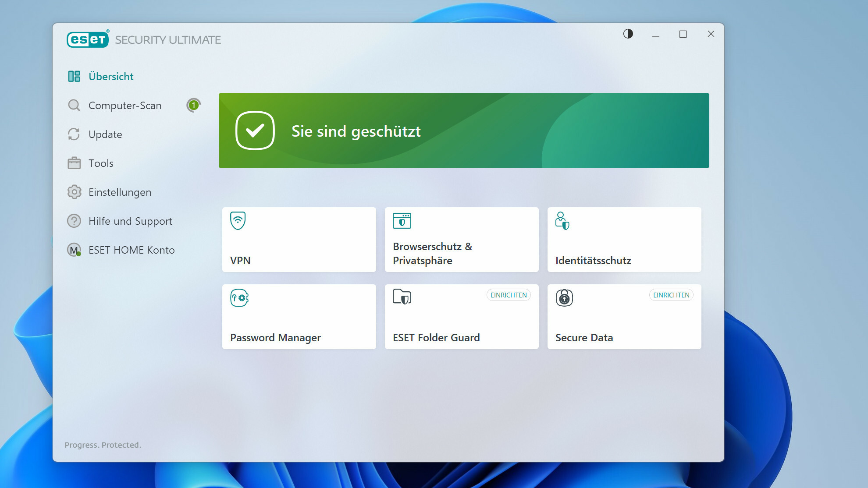Click the ESET Folder Guard folder icon
Image resolution: width=868 pixels, height=488 pixels.
pyautogui.click(x=402, y=297)
